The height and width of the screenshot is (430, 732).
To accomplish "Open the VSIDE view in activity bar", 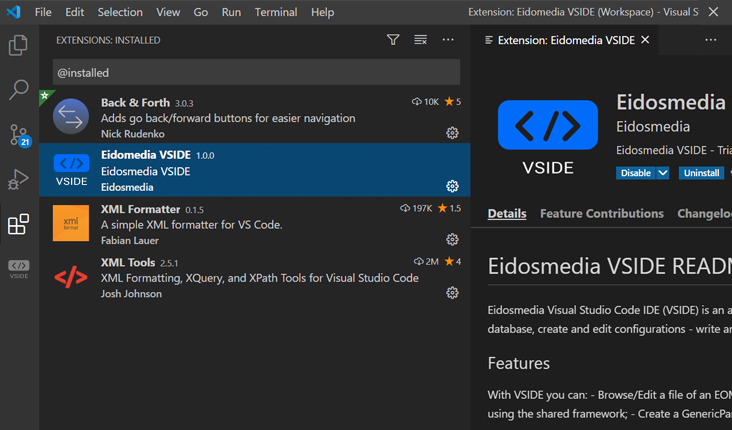I will click(19, 269).
